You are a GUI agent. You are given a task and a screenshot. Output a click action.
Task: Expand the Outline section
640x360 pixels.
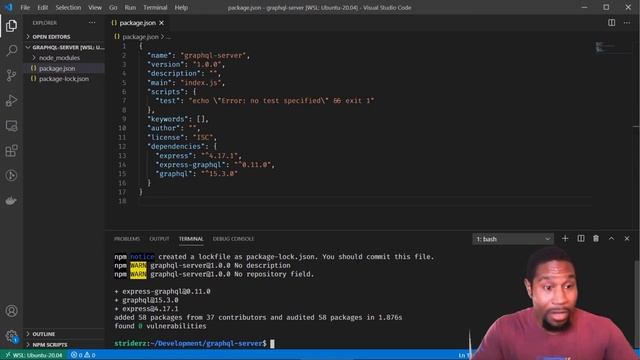coord(64,334)
